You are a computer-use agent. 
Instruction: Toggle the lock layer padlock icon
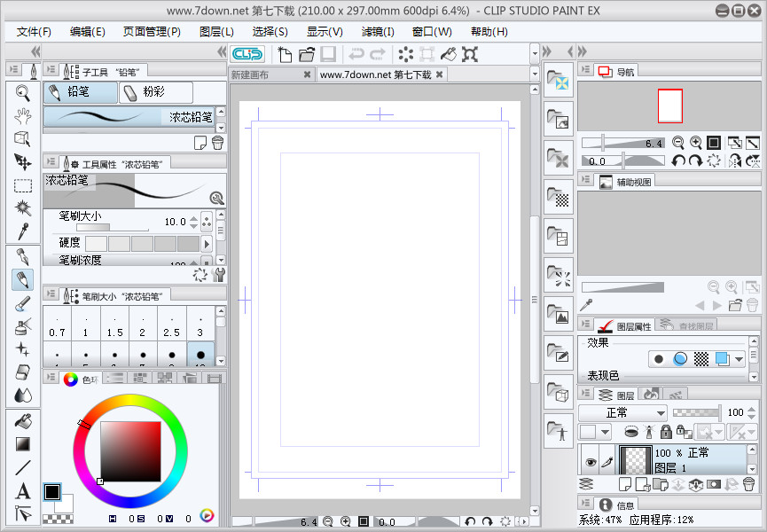click(665, 432)
